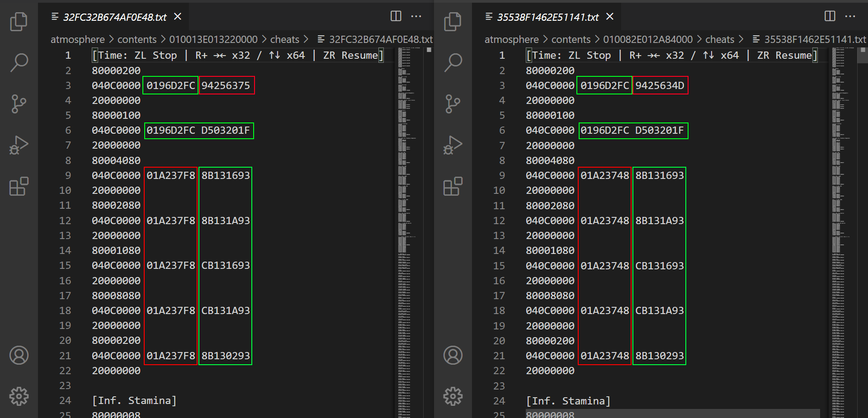The height and width of the screenshot is (418, 868).
Task: Click Time cheat title in right editor
Action: pos(672,55)
